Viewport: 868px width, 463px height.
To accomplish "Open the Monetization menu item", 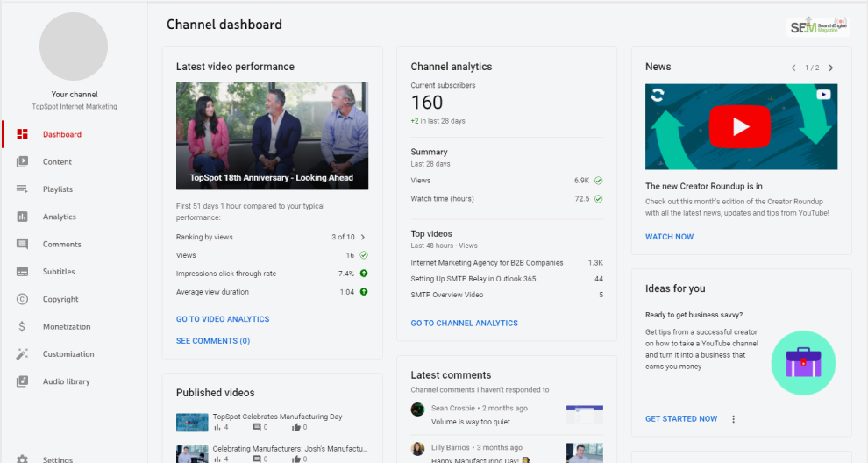I will (67, 326).
